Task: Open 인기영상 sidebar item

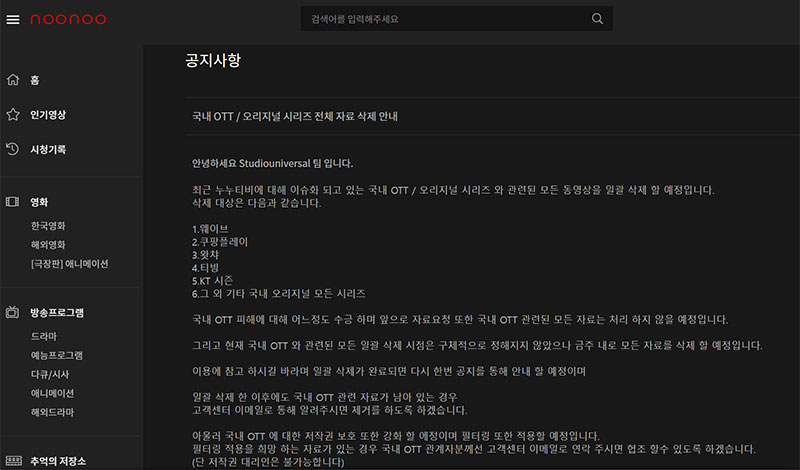Action: [x=48, y=115]
